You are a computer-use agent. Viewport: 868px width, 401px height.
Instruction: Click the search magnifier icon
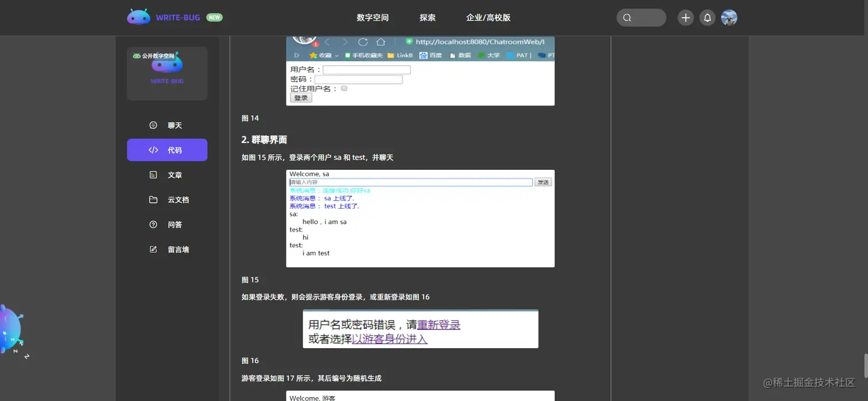point(626,18)
